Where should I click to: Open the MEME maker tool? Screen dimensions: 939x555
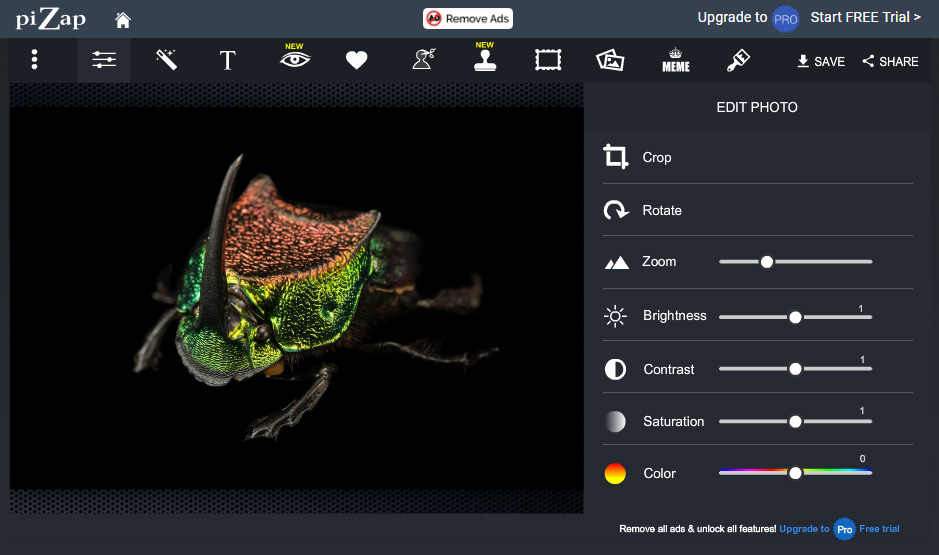pos(676,60)
